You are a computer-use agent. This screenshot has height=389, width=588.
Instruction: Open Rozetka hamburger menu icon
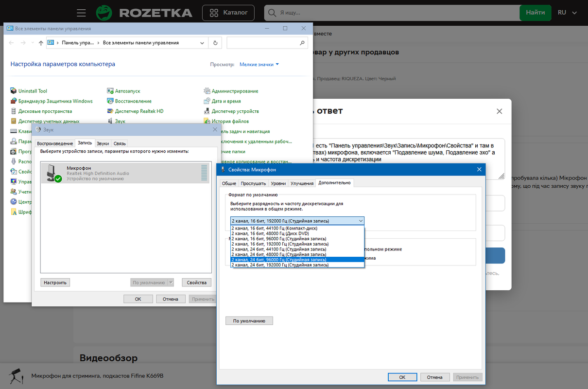pyautogui.click(x=81, y=13)
